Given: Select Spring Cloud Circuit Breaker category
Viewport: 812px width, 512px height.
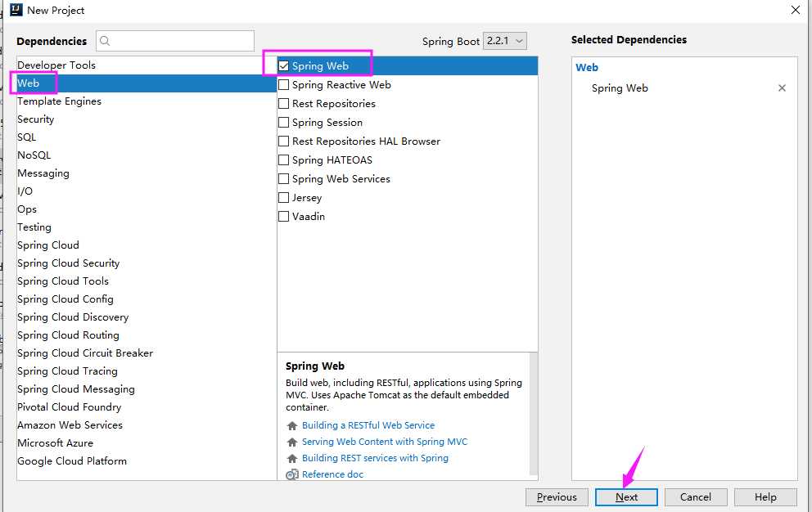Looking at the screenshot, I should coord(147,353).
